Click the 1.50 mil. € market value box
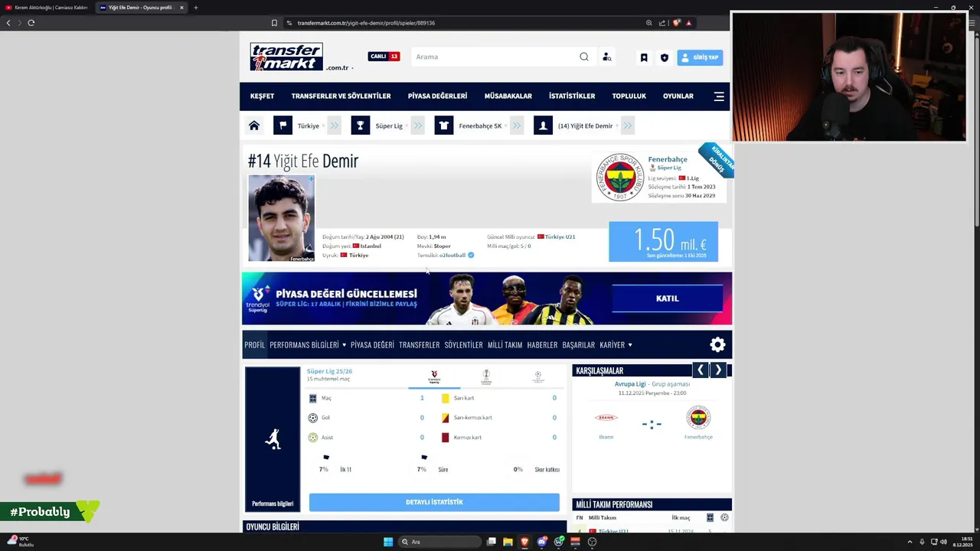 click(663, 242)
